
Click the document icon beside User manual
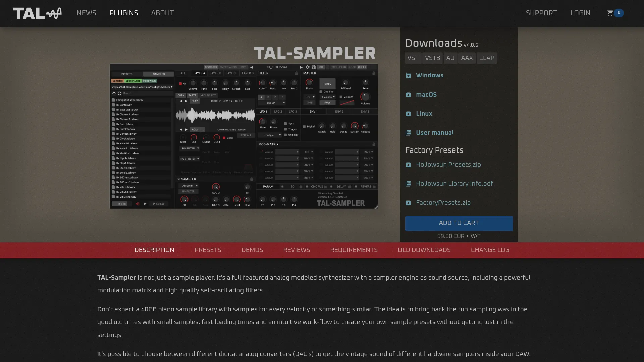click(408, 133)
